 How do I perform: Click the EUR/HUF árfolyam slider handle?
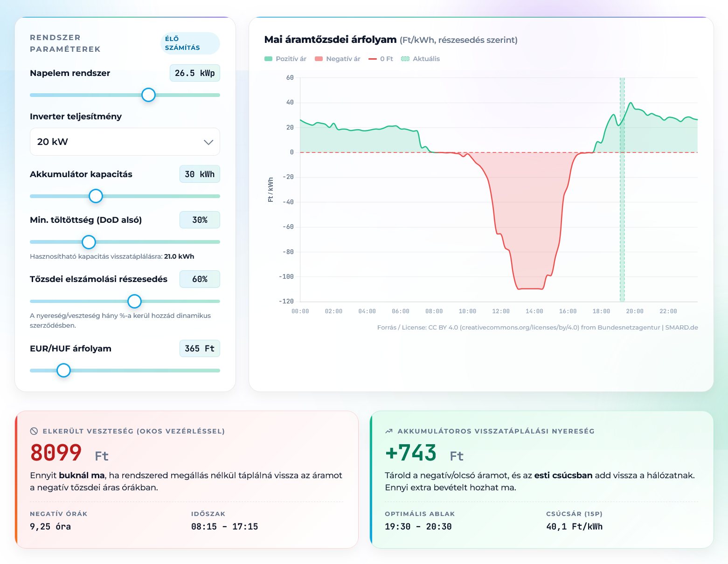point(63,371)
